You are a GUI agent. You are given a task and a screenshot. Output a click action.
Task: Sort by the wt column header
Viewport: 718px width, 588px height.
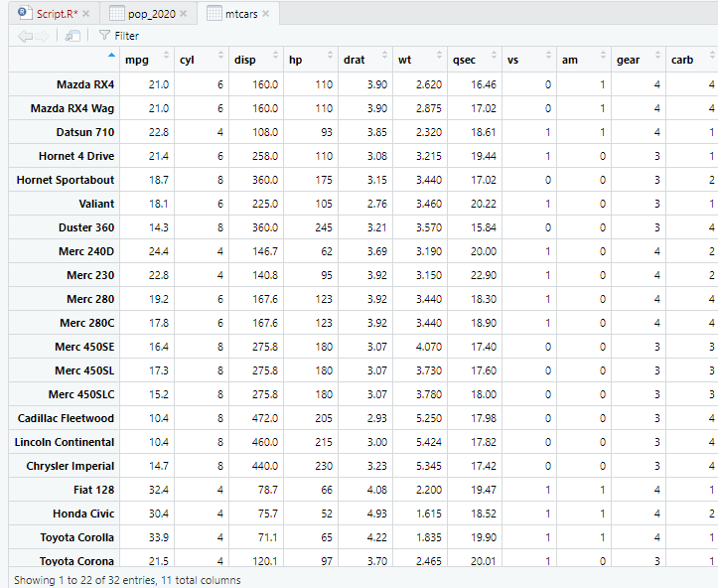point(420,60)
